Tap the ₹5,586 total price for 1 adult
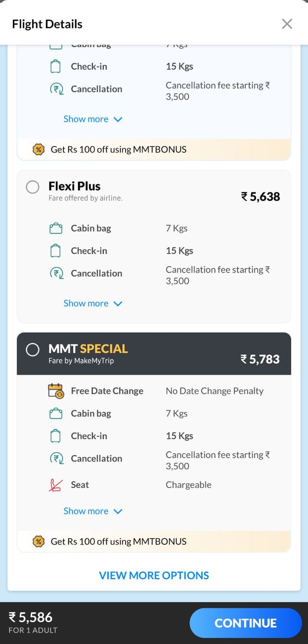This screenshot has height=644, width=308. pos(31,617)
